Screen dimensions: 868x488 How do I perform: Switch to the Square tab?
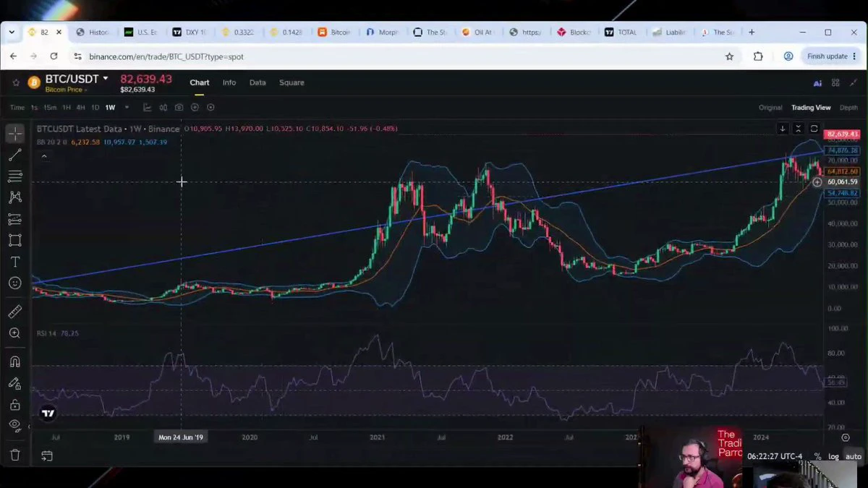point(292,82)
